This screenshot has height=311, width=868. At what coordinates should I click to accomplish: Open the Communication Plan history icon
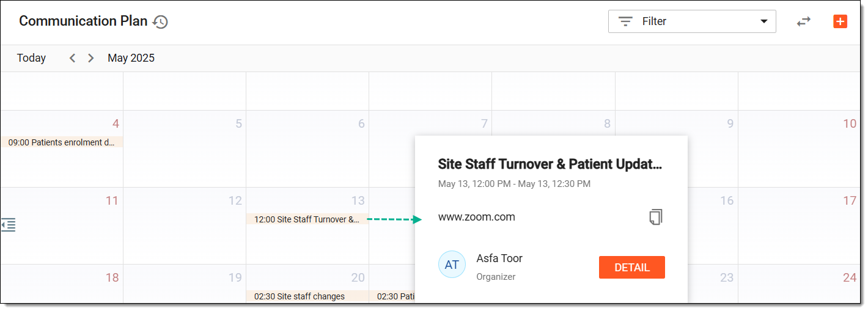click(x=160, y=22)
